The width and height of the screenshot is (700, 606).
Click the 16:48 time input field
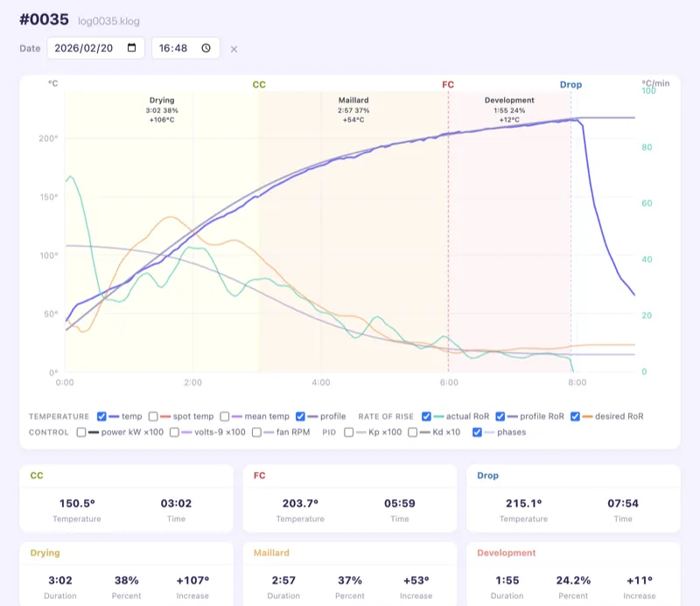click(x=178, y=48)
